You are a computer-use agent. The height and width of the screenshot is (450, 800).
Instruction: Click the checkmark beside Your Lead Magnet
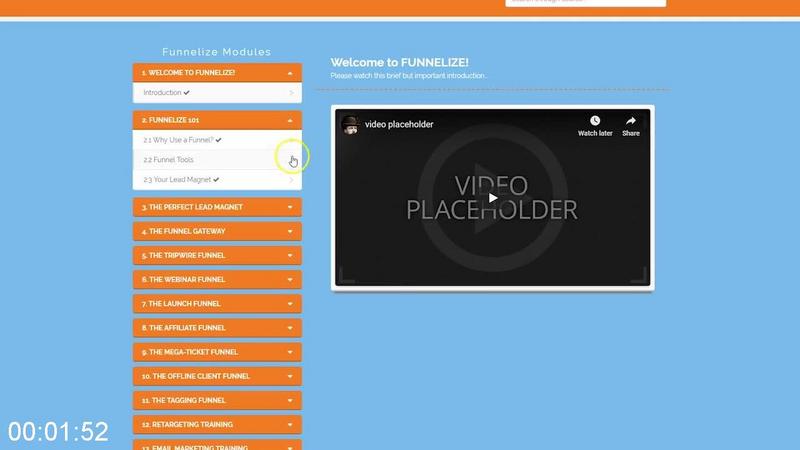coord(216,180)
